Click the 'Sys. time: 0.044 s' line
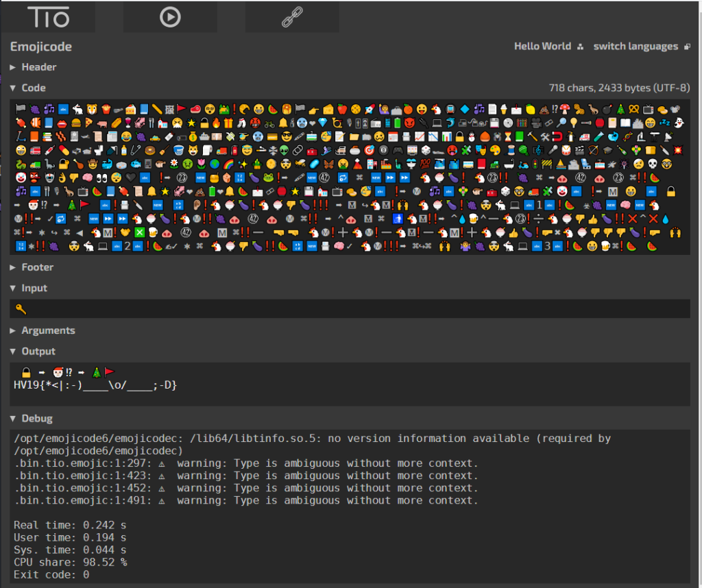Screen dimensions: 702x588 (x=70, y=550)
